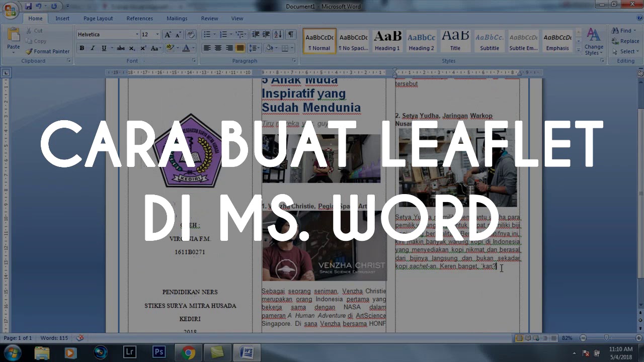The height and width of the screenshot is (362, 644).
Task: Apply subscript formatting
Action: point(132,48)
